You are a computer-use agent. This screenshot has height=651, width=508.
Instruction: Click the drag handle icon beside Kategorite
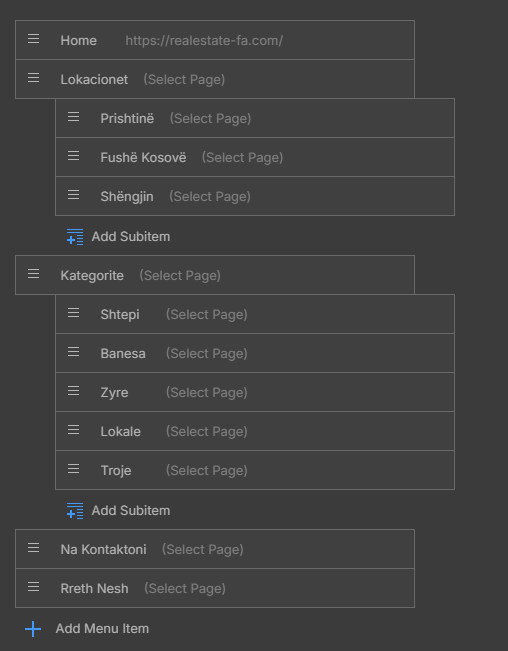(34, 274)
